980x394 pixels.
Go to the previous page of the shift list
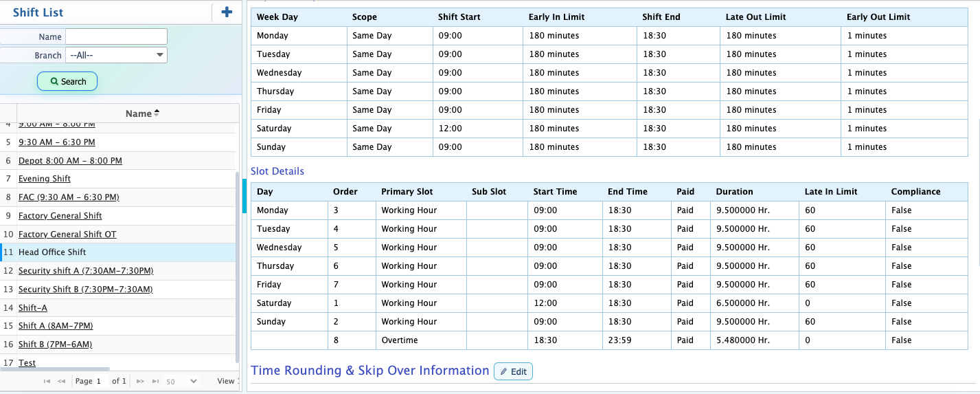pyautogui.click(x=62, y=381)
